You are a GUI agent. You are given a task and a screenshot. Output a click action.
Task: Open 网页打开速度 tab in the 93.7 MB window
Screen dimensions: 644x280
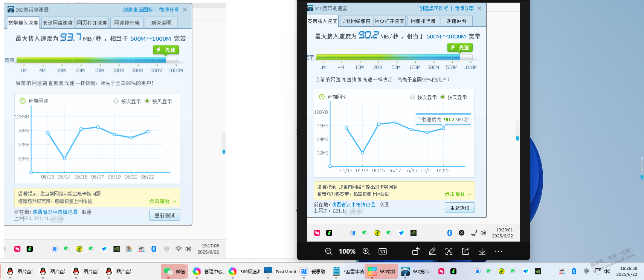tap(92, 23)
